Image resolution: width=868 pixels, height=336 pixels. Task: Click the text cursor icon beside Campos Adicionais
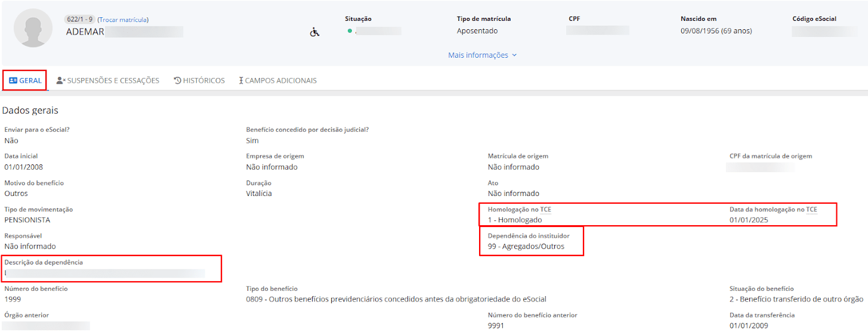pyautogui.click(x=241, y=80)
